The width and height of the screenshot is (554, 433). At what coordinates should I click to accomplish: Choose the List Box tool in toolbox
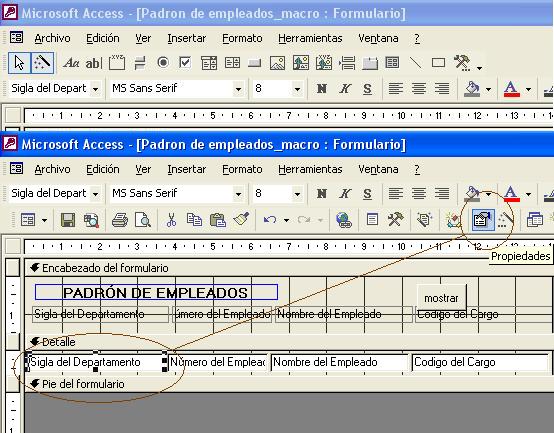tap(232, 63)
